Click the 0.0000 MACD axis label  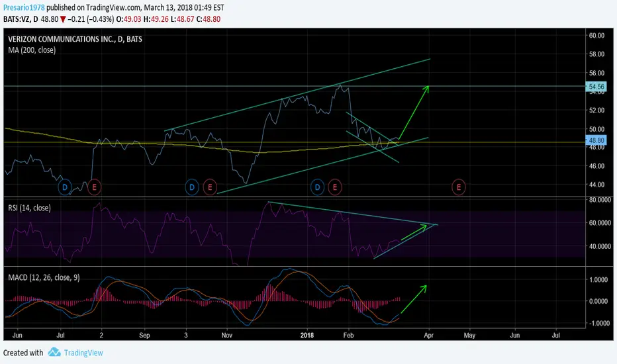click(x=598, y=301)
